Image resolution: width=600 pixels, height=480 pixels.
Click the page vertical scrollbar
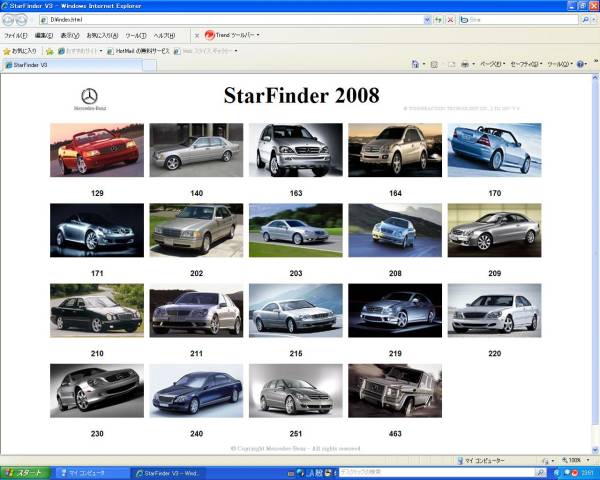(x=595, y=264)
